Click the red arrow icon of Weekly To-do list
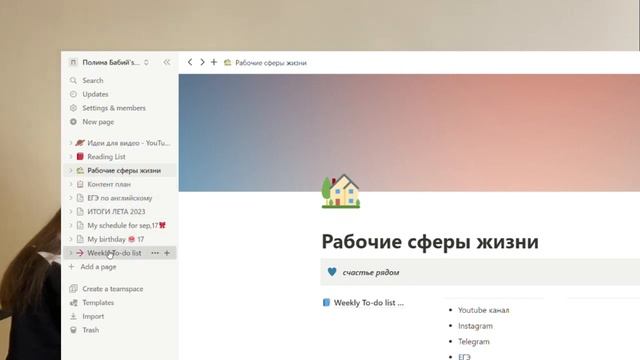This screenshot has width=640, height=360. coord(80,253)
